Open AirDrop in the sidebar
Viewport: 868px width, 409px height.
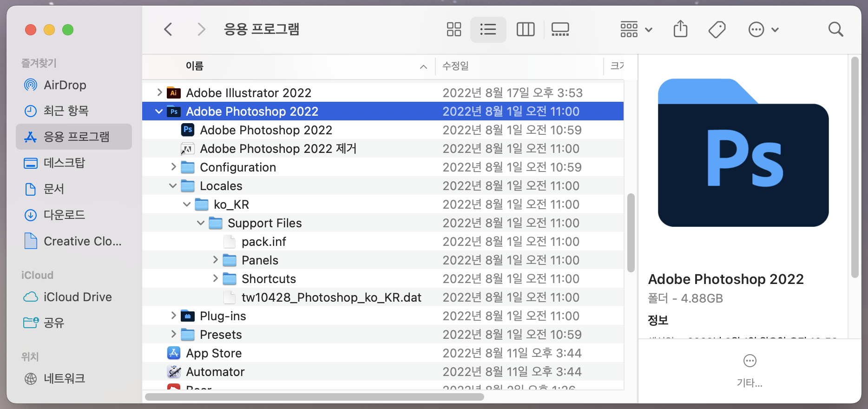pyautogui.click(x=74, y=85)
